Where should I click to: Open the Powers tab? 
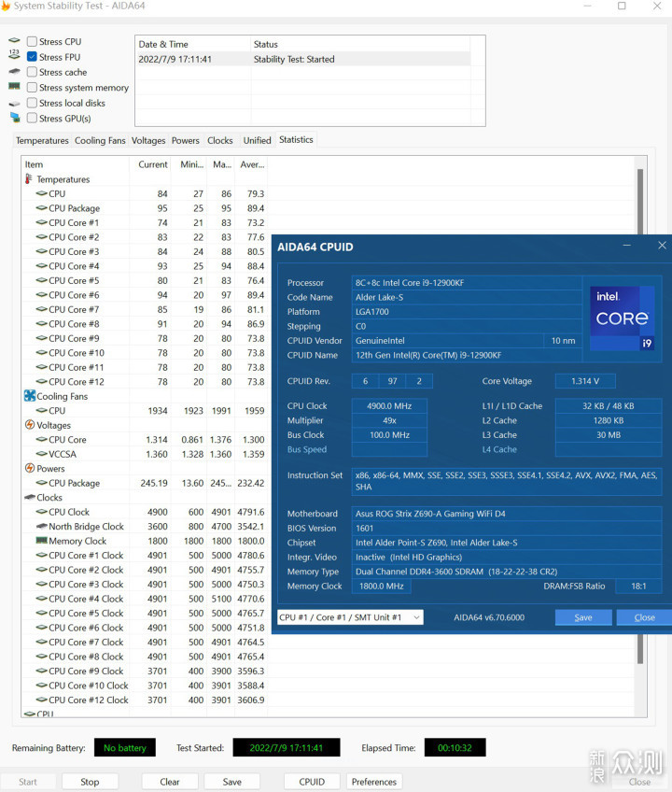point(186,140)
